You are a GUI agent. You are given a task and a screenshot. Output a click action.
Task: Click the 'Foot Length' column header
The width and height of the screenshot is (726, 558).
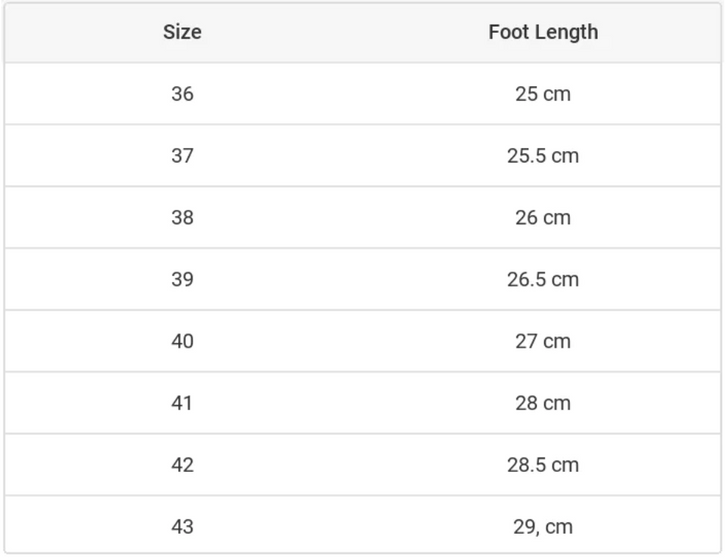pos(543,32)
